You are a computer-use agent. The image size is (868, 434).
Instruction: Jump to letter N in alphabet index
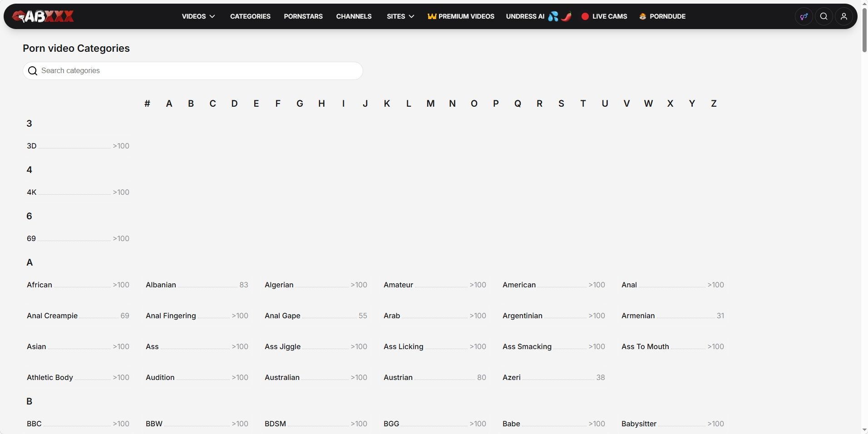click(452, 104)
